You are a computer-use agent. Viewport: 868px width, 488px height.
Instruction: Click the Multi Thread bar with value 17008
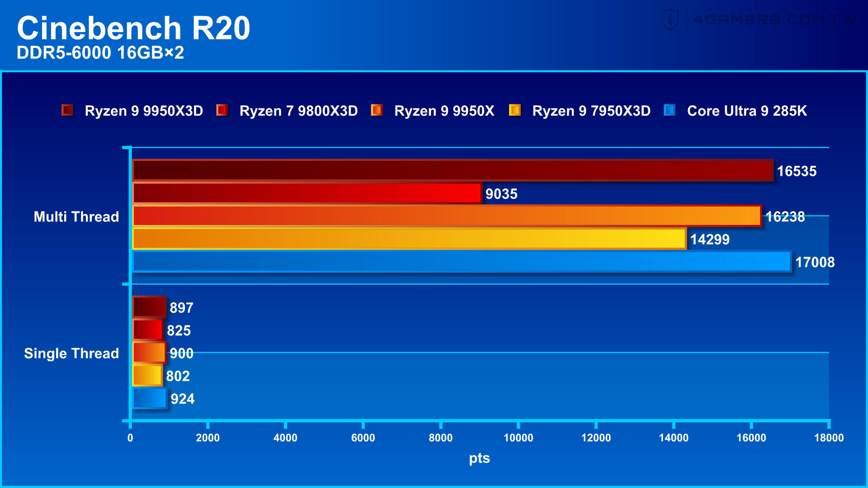coord(462,262)
